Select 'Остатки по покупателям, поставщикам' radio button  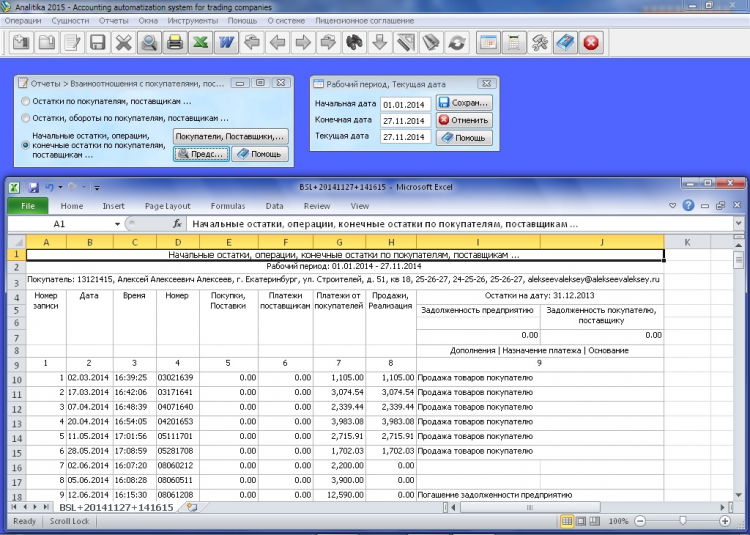[26, 102]
